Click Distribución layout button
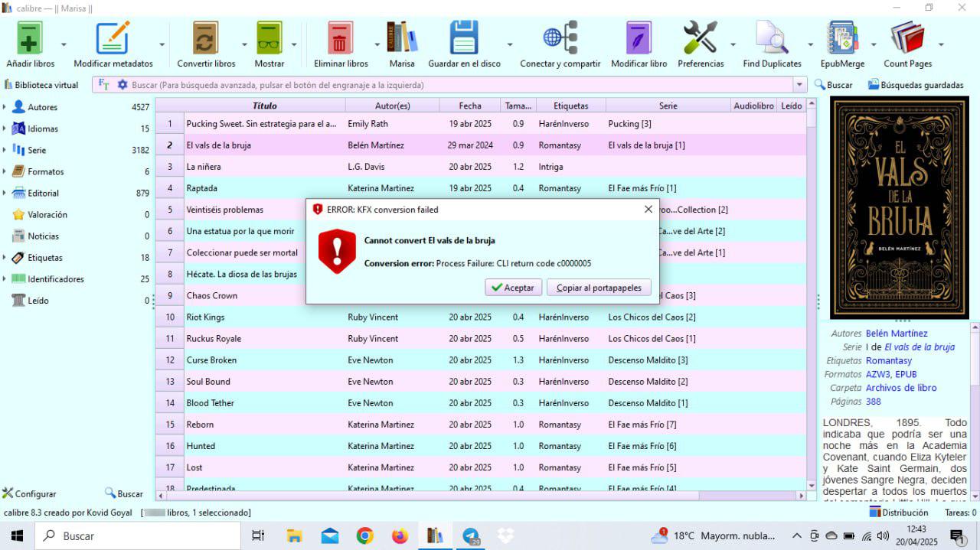 coord(899,513)
